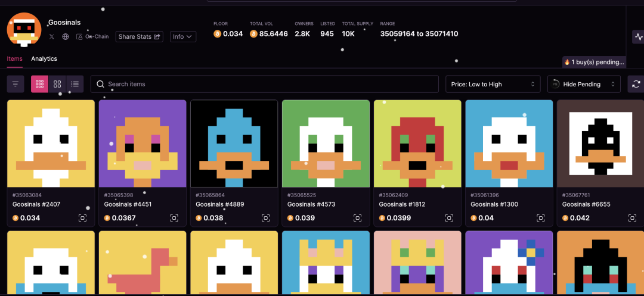
Task: Click the Goosinals #4889 title text
Action: tap(219, 204)
